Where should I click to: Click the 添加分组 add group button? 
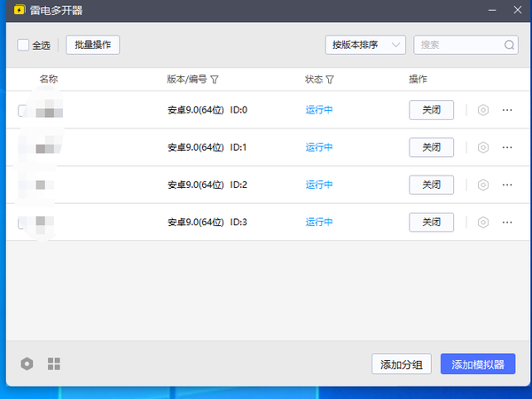pos(402,364)
